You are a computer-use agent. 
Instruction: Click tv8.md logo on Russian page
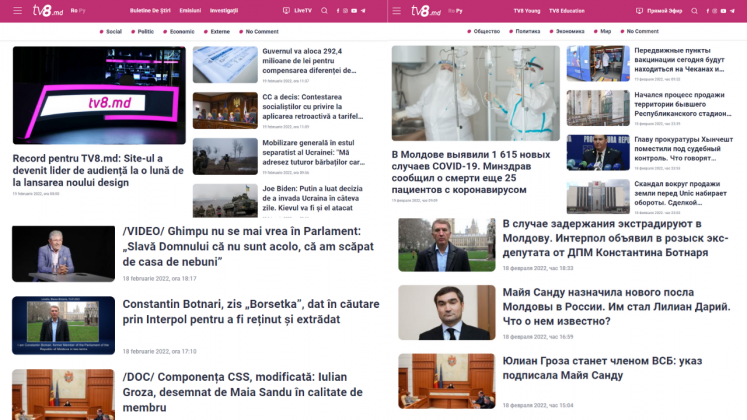point(426,10)
